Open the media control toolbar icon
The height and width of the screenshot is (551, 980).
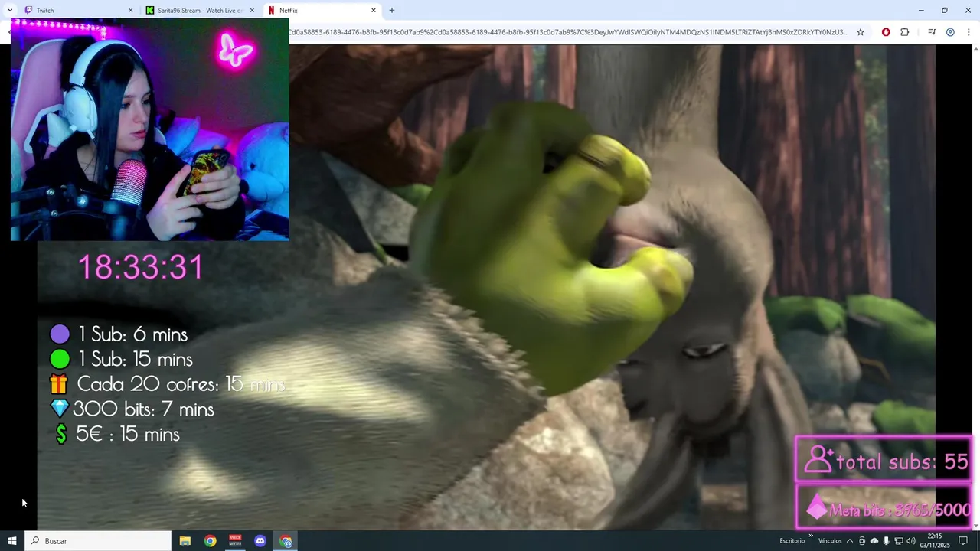pos(932,32)
